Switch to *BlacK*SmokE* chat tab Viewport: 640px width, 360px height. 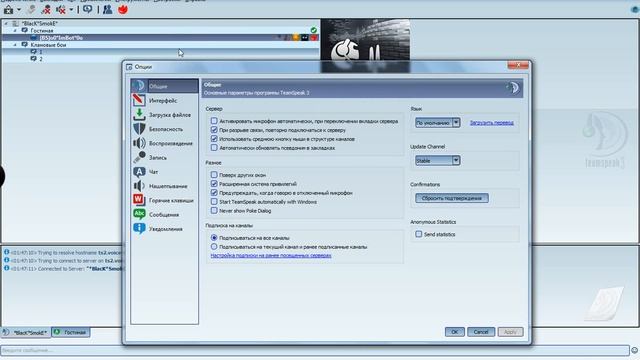tap(26, 332)
